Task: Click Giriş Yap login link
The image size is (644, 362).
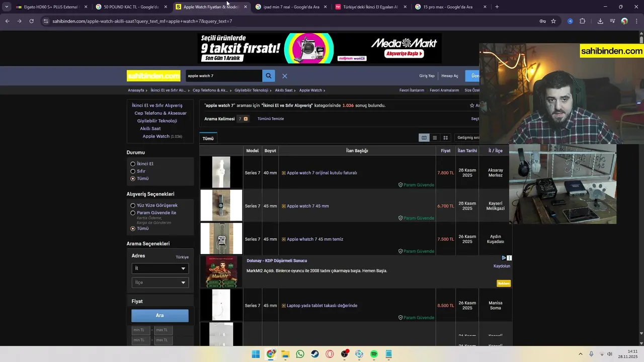Action: pyautogui.click(x=427, y=76)
